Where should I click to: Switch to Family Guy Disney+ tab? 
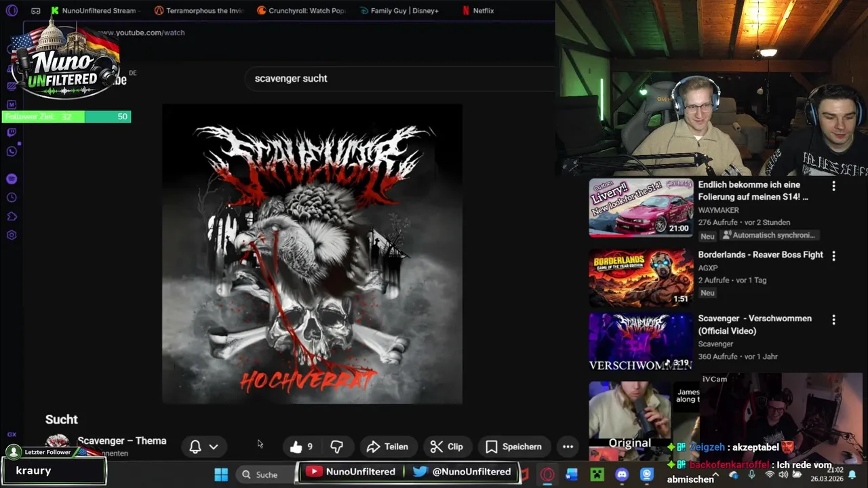pyautogui.click(x=399, y=11)
